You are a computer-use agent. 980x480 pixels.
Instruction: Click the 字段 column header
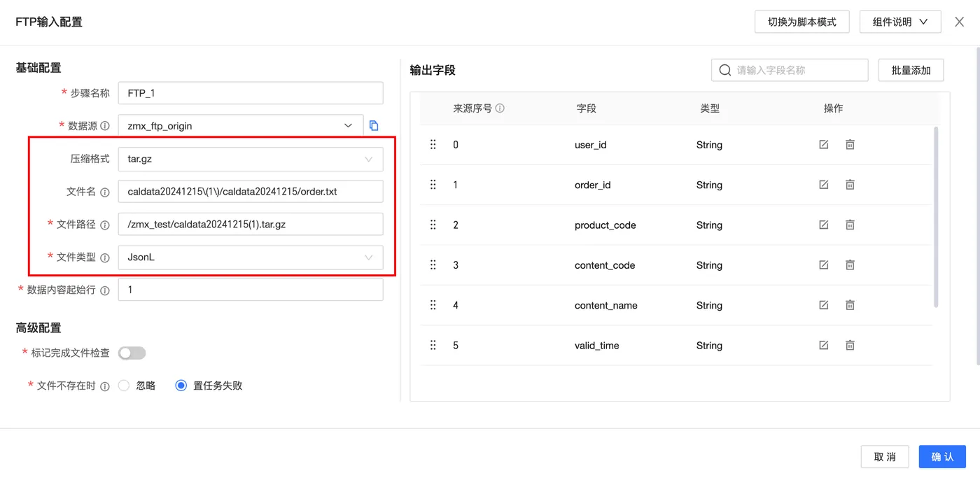click(x=587, y=108)
